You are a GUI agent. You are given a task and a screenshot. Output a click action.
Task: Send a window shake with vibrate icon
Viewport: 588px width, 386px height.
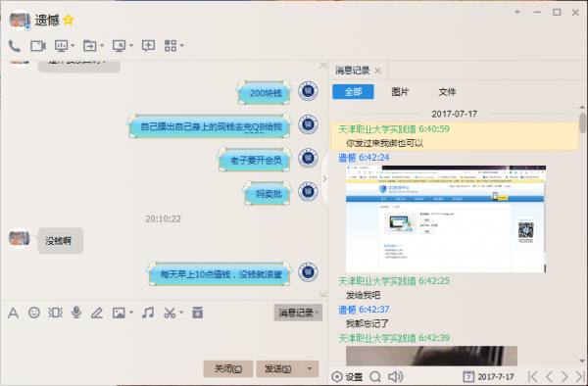pyautogui.click(x=55, y=313)
